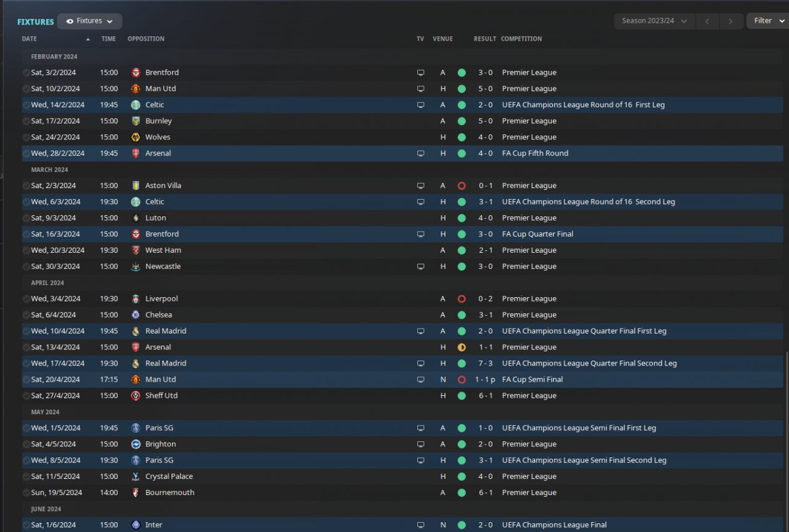Image resolution: width=789 pixels, height=532 pixels.
Task: Toggle the check circle beside Sat, 1/6/2024
Action: coord(26,525)
